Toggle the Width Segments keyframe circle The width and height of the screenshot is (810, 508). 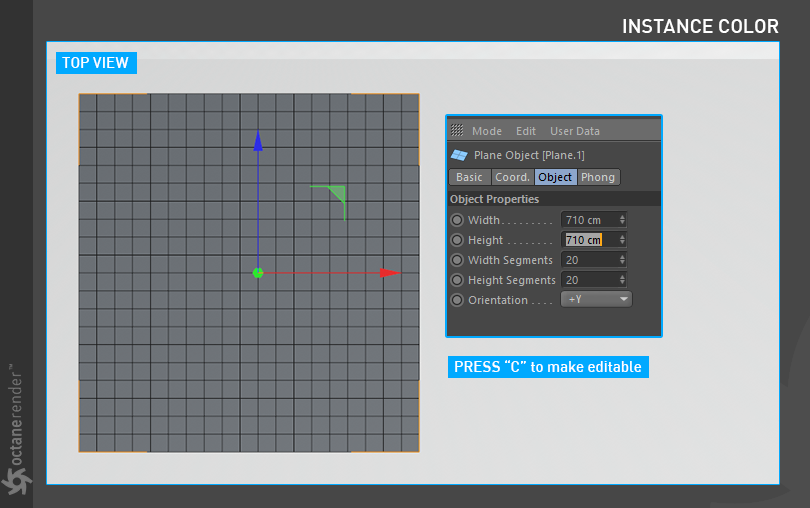pos(457,260)
